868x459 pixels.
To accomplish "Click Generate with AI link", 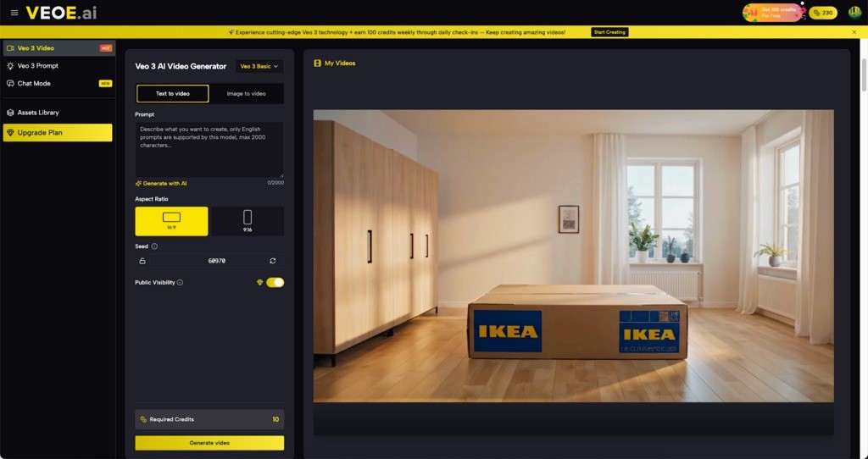I will coord(161,183).
